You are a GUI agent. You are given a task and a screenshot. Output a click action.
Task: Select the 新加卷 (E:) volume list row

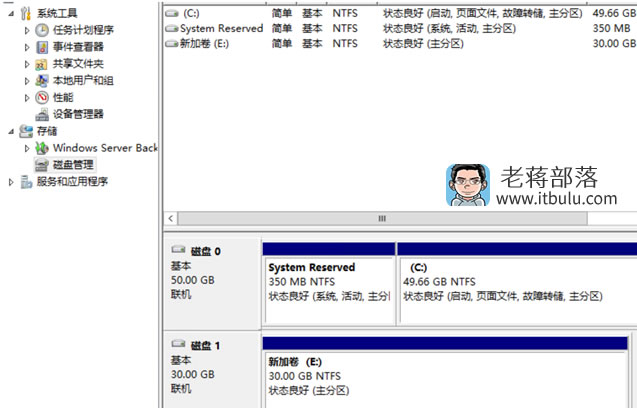coord(400,43)
